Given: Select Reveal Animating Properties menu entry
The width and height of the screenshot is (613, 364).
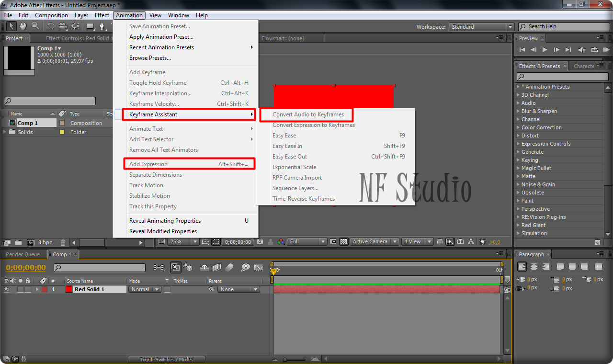Looking at the screenshot, I should (185, 221).
